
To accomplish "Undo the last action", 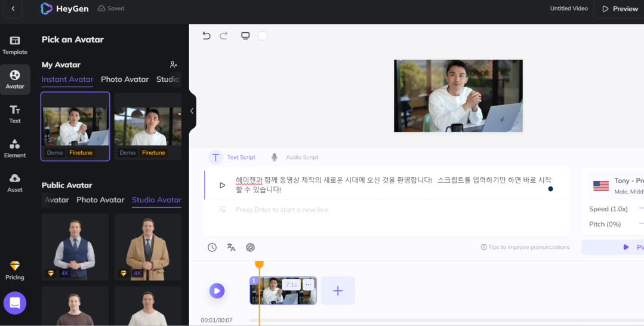I will click(x=206, y=36).
